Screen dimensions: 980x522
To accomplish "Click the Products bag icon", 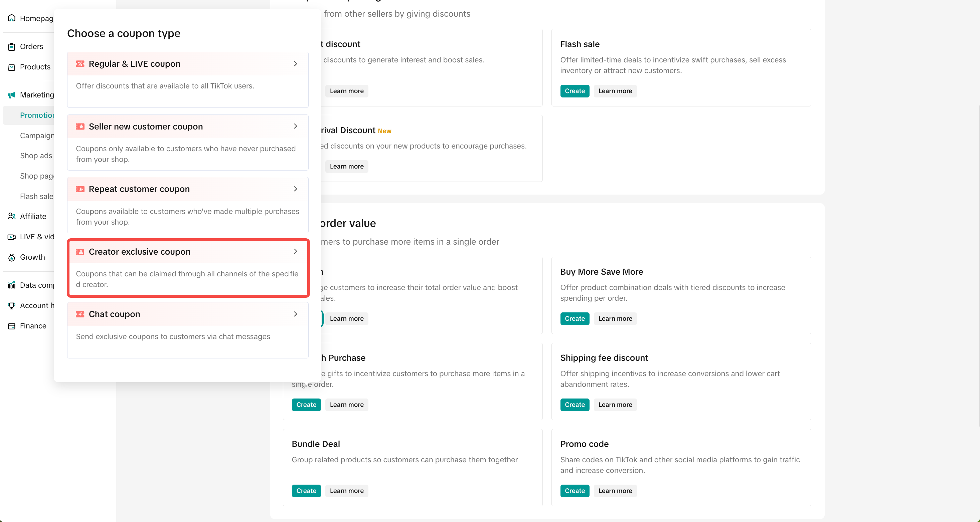I will pos(11,67).
